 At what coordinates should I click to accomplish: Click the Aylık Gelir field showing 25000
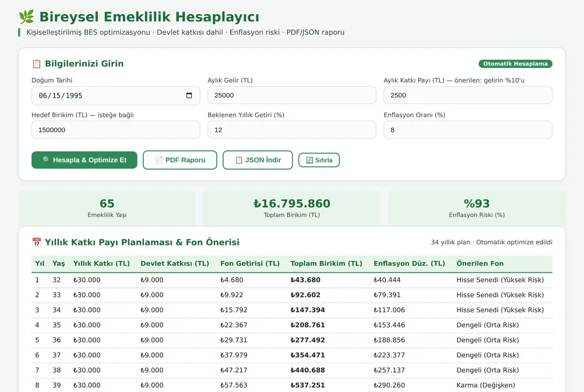[x=292, y=95]
